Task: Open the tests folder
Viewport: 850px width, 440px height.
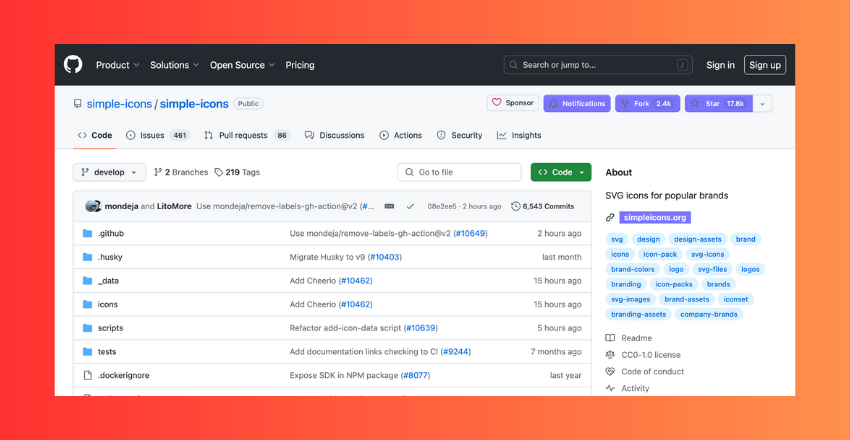Action: 107,352
